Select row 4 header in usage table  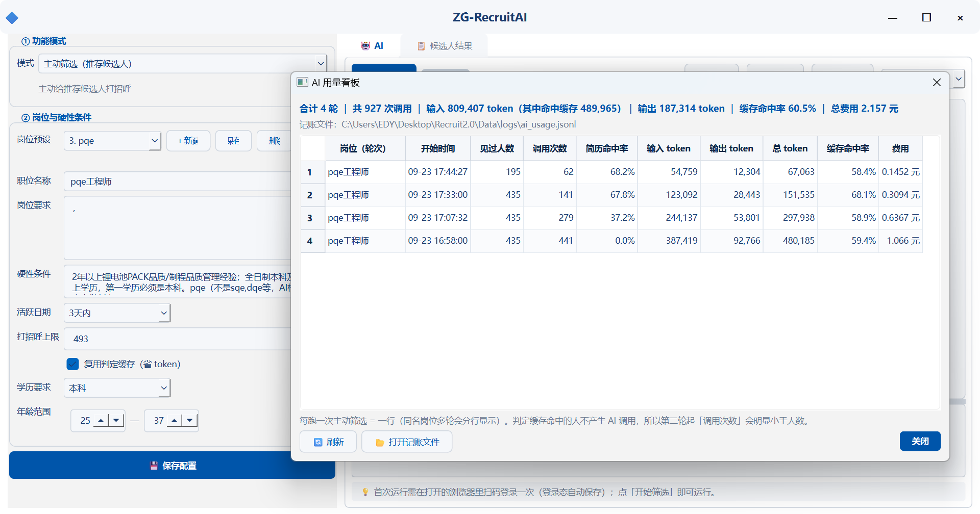(x=312, y=241)
